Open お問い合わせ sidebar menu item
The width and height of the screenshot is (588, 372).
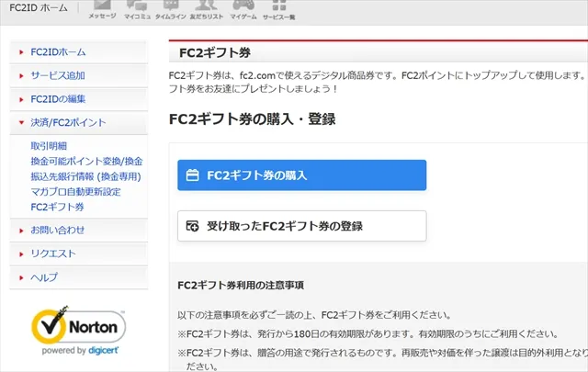79,230
